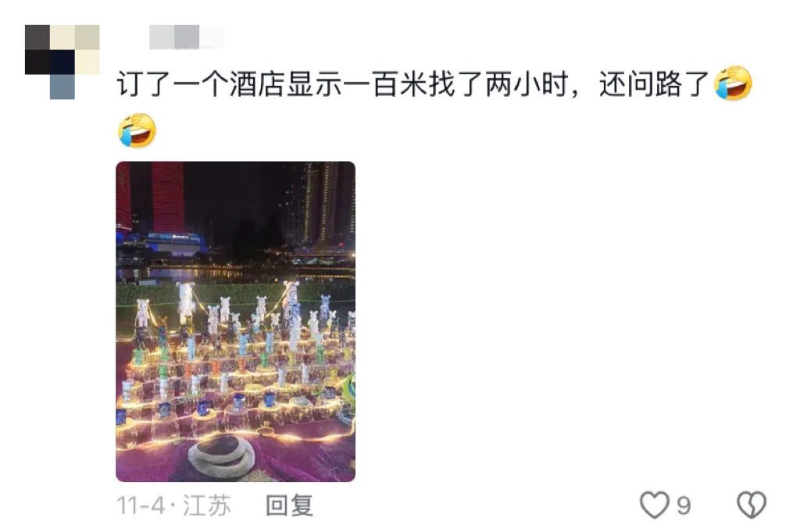The image size is (800, 532).
Task: Tap 回复 to reply to the comment
Action: [289, 505]
